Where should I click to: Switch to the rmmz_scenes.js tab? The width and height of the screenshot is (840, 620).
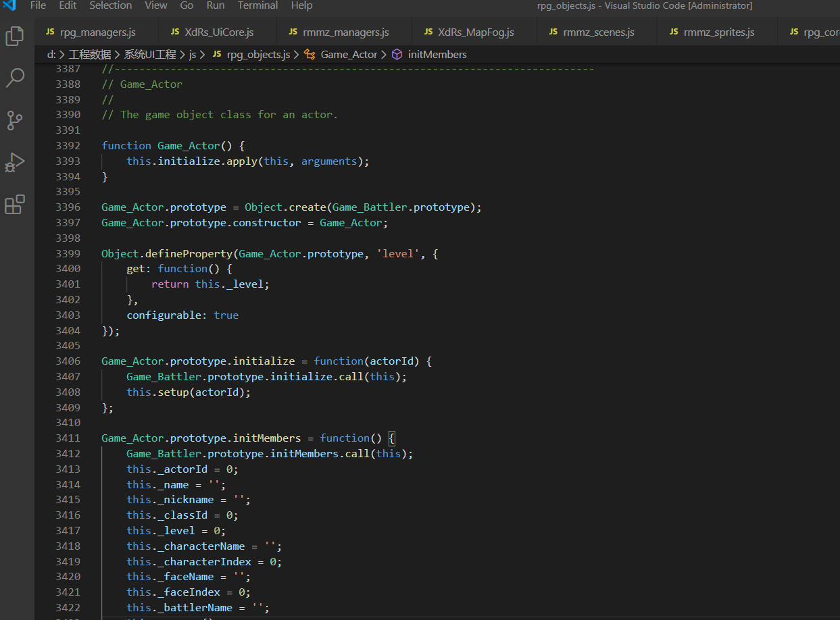pos(597,32)
